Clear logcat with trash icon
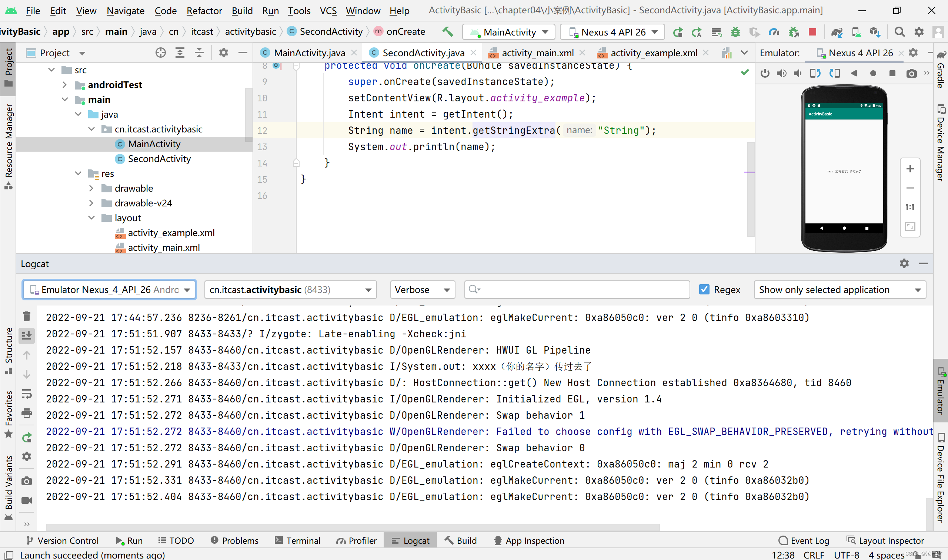This screenshot has width=948, height=560. (27, 316)
